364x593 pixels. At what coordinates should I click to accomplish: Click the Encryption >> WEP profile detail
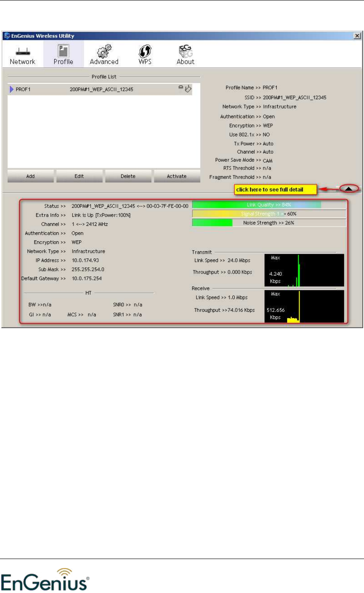pyautogui.click(x=251, y=126)
